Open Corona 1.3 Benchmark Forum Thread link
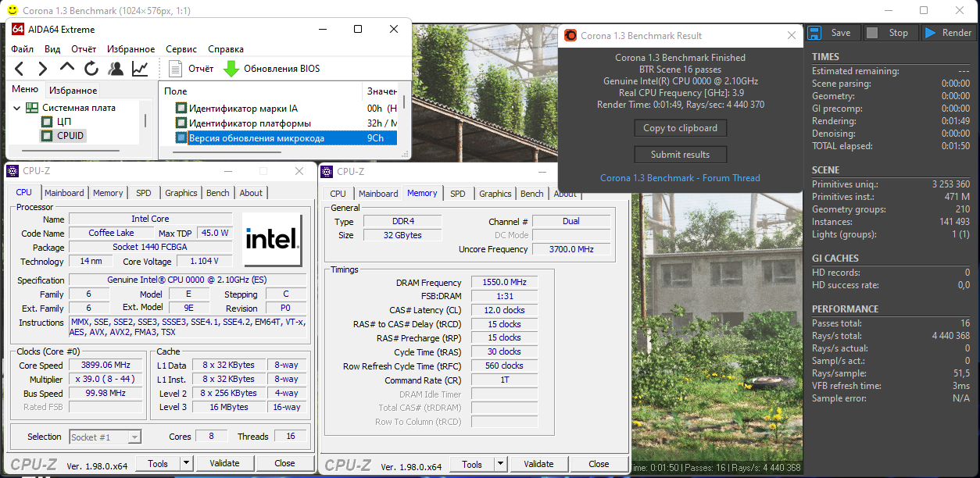This screenshot has height=478, width=980. 680,178
